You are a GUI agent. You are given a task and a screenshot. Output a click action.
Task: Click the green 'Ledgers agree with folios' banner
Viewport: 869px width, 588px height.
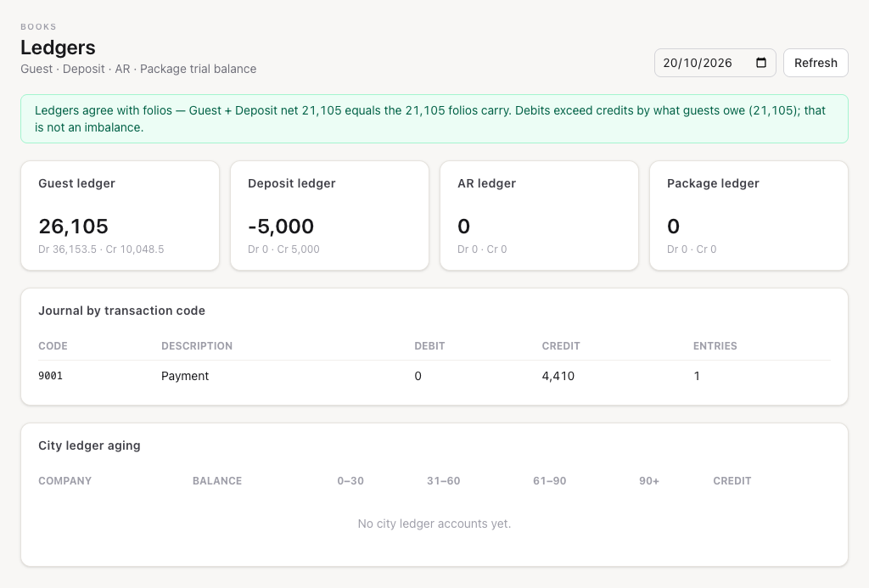pos(434,119)
